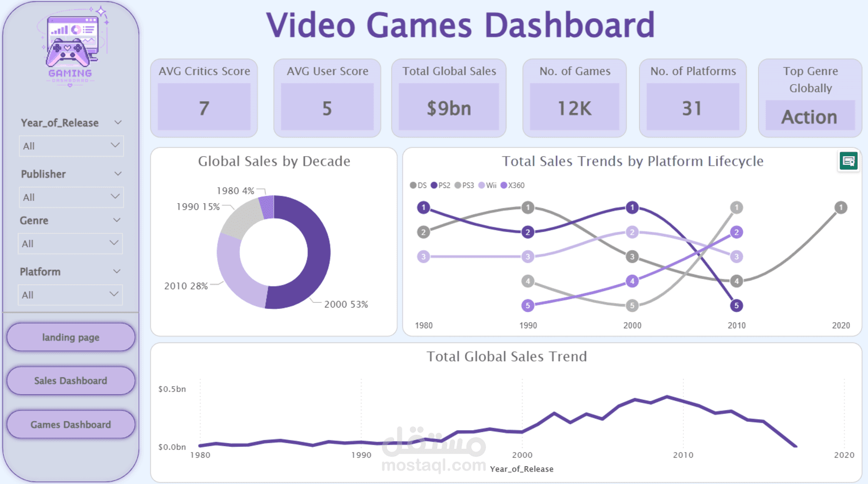Expand the Genre "All" dropdown
This screenshot has height=484, width=868.
coord(70,244)
